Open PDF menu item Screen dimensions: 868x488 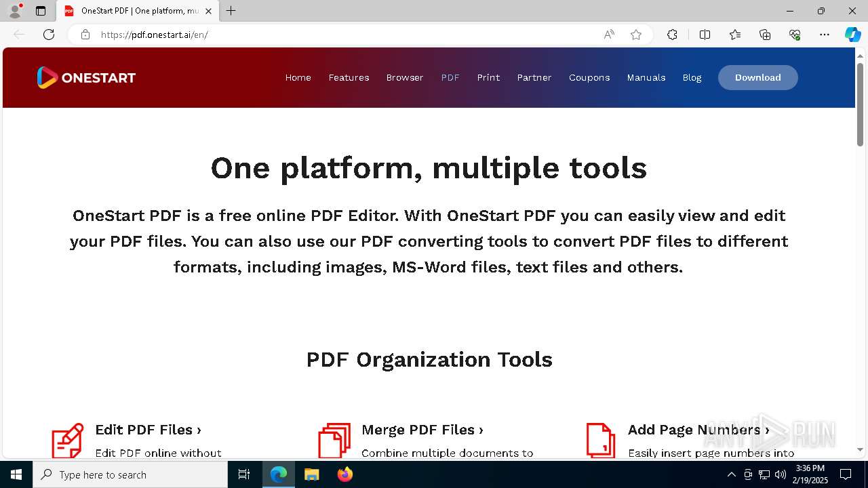(x=450, y=77)
